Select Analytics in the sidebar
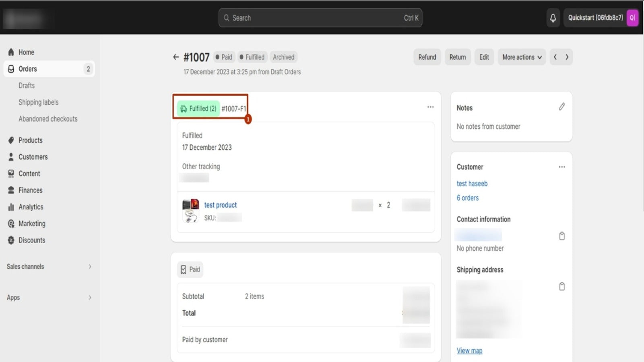This screenshot has height=362, width=644. click(x=31, y=207)
